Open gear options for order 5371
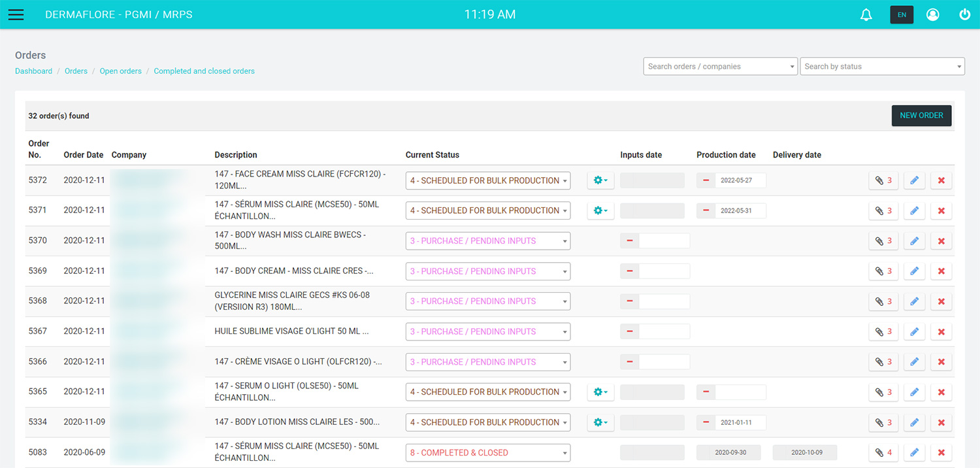Viewport: 980px width, 468px height. coord(600,210)
